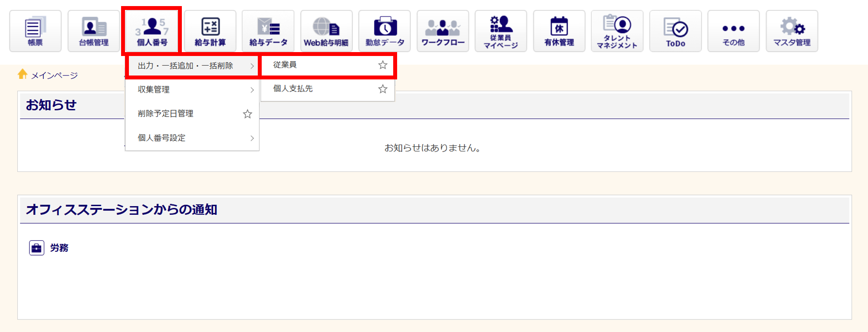Open 台帳管理 ledger management
Image resolution: width=868 pixels, height=332 pixels.
click(94, 31)
